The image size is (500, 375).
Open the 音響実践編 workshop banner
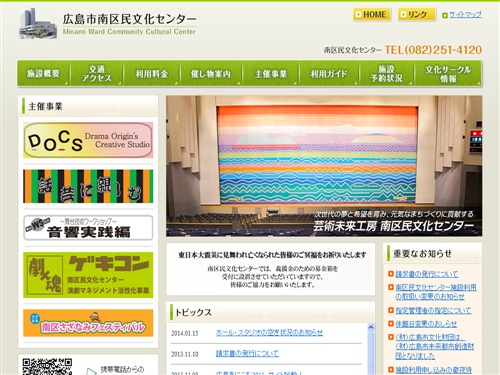pyautogui.click(x=88, y=228)
